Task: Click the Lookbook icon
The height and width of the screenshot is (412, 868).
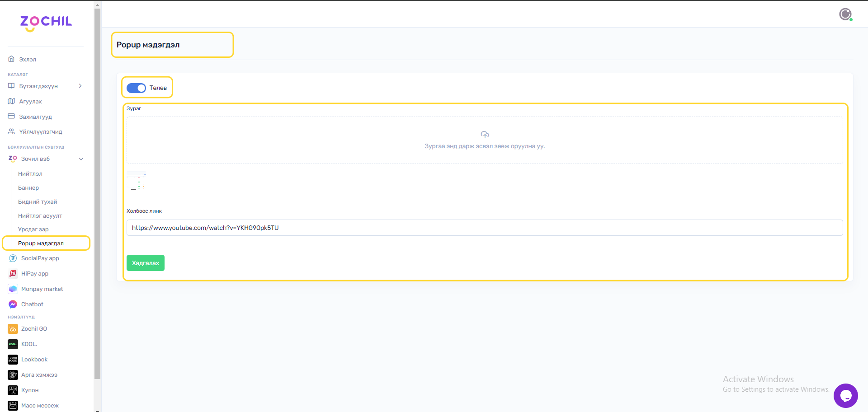Action: tap(13, 360)
